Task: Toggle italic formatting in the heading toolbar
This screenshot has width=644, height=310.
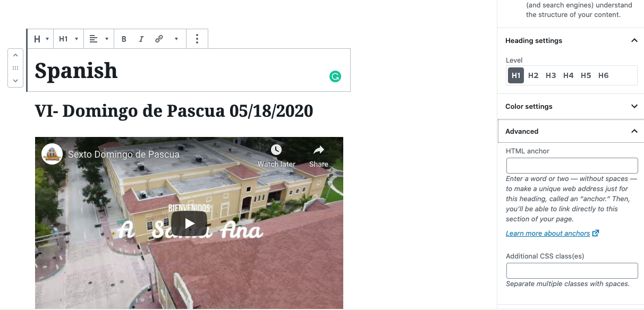Action: coord(141,39)
